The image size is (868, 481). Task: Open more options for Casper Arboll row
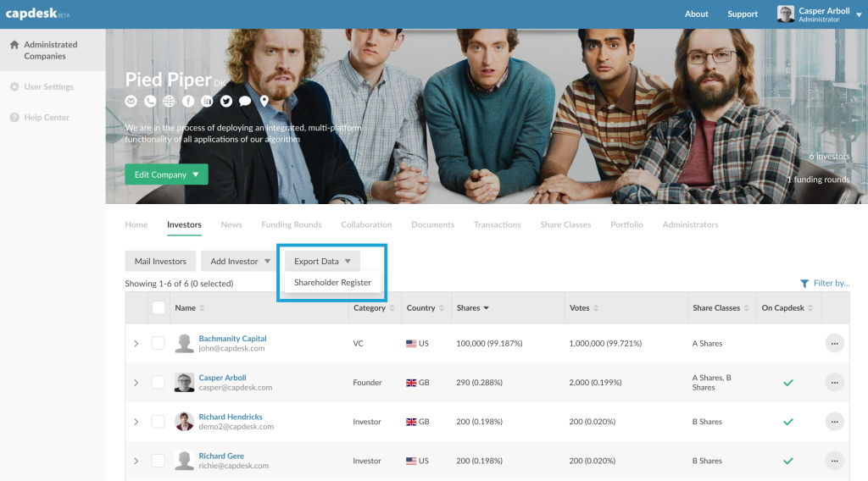click(x=834, y=383)
